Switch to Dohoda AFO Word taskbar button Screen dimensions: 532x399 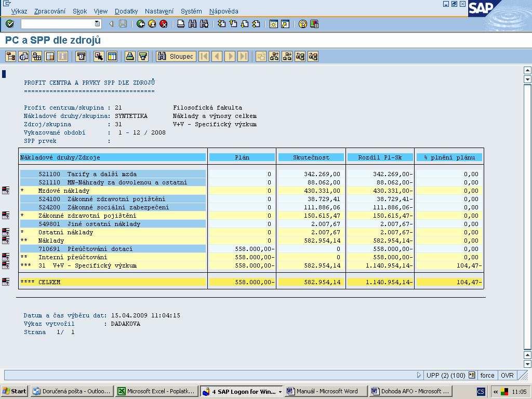(x=410, y=391)
